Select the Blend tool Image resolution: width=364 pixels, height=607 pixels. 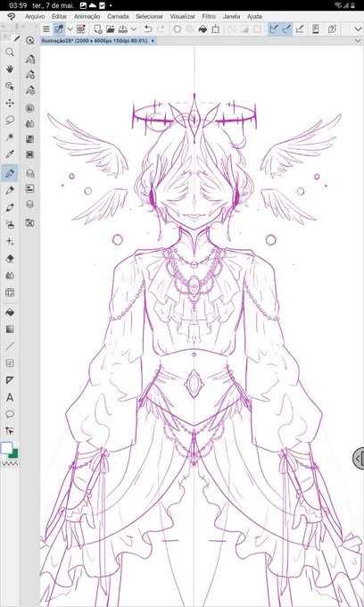tap(10, 276)
